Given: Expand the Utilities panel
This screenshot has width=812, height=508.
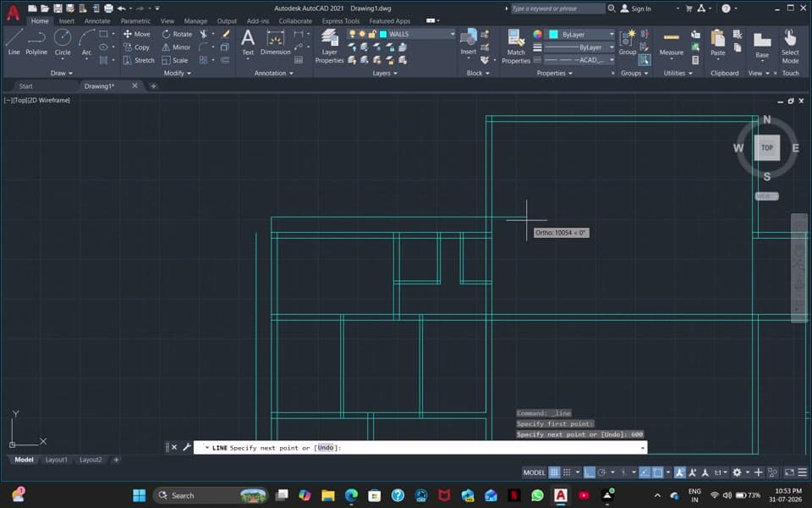Looking at the screenshot, I should 678,73.
